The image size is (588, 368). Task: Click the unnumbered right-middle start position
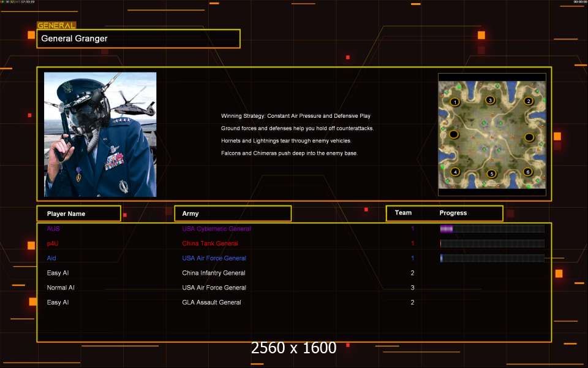pyautogui.click(x=529, y=137)
